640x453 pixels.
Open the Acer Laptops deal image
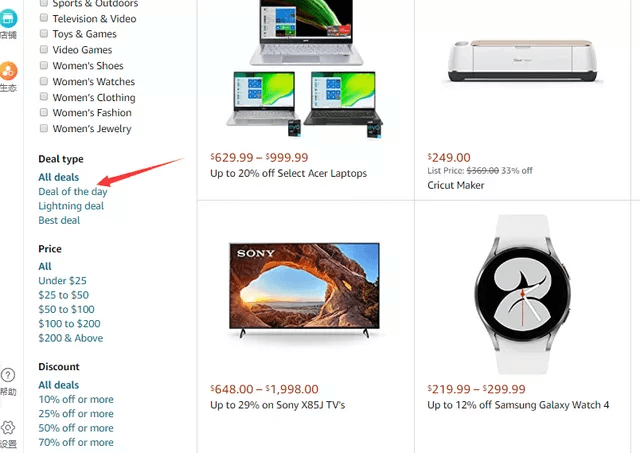tap(305, 69)
